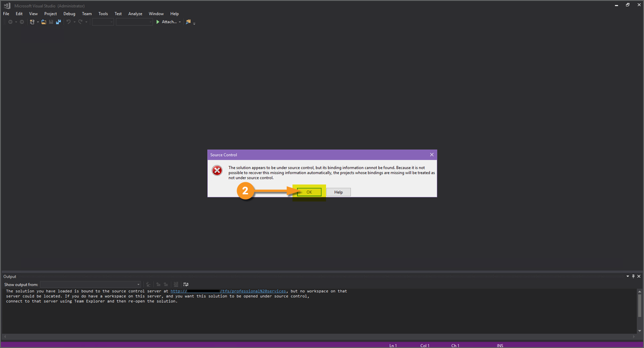Click the Output panel horizontal scrollbar
Viewport: 644px width, 348px height.
tap(319, 336)
